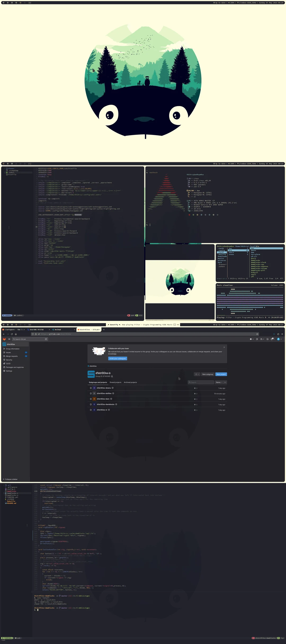
Task: Open the d1str0l3ss-dwm project
Action: point(103,399)
